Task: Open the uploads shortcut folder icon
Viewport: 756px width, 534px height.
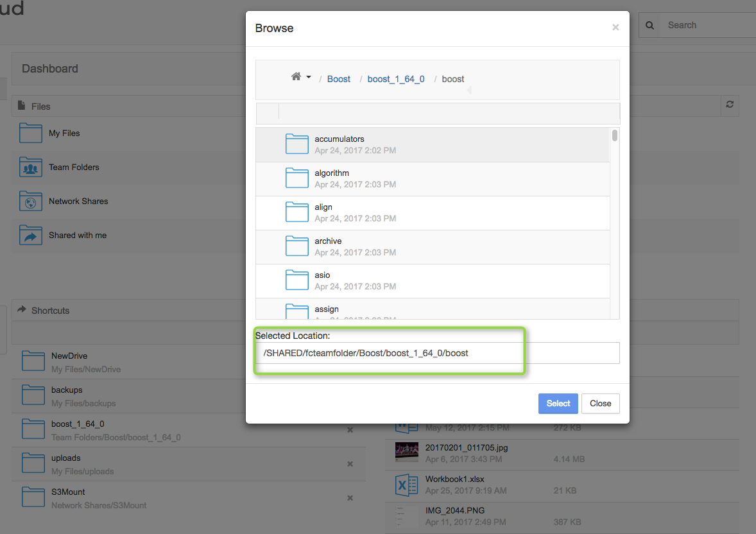Action: coord(33,463)
